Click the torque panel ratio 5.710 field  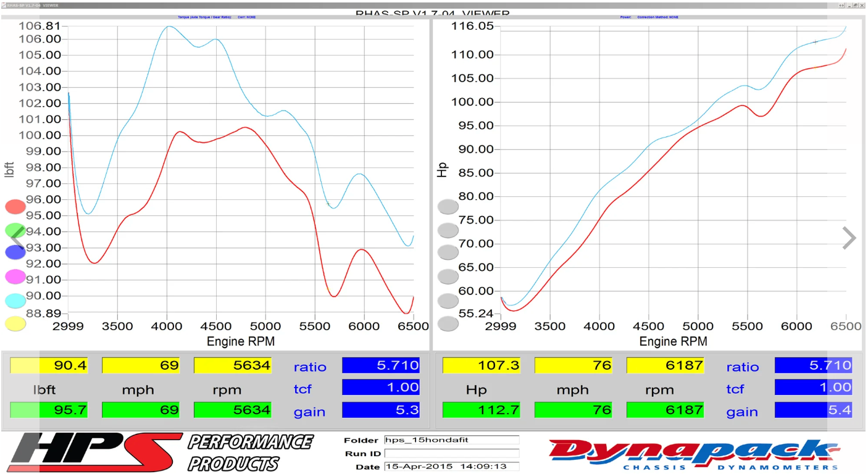pos(381,365)
